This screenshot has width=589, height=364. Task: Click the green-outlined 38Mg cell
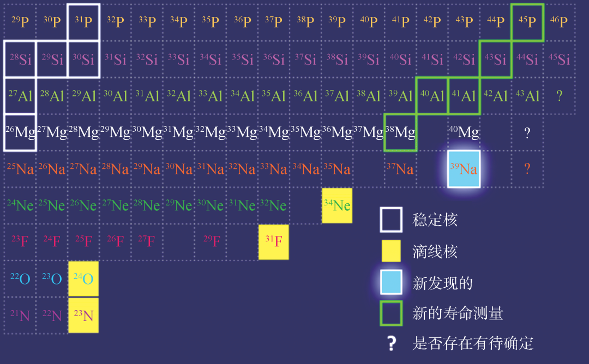(400, 132)
